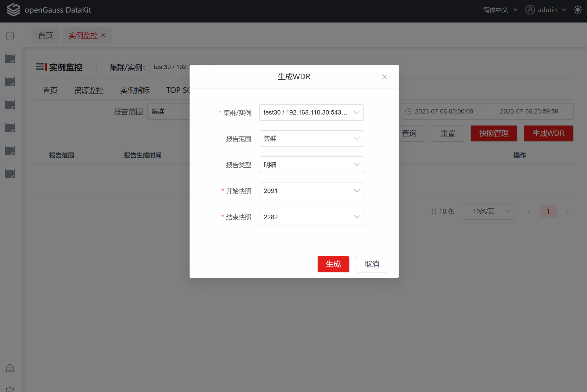Click the 生成 button to generate the WDR report
The width and height of the screenshot is (587, 392).
(333, 264)
